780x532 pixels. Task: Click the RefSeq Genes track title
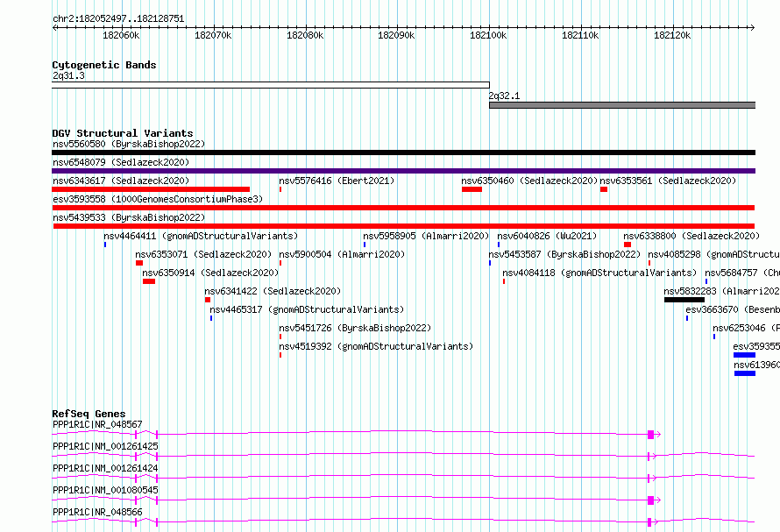89,414
